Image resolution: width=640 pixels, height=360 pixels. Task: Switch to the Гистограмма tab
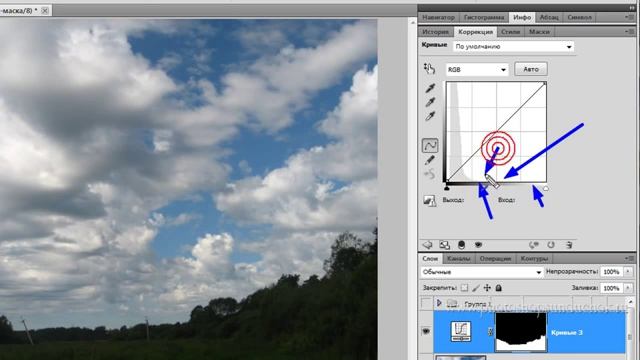click(484, 17)
